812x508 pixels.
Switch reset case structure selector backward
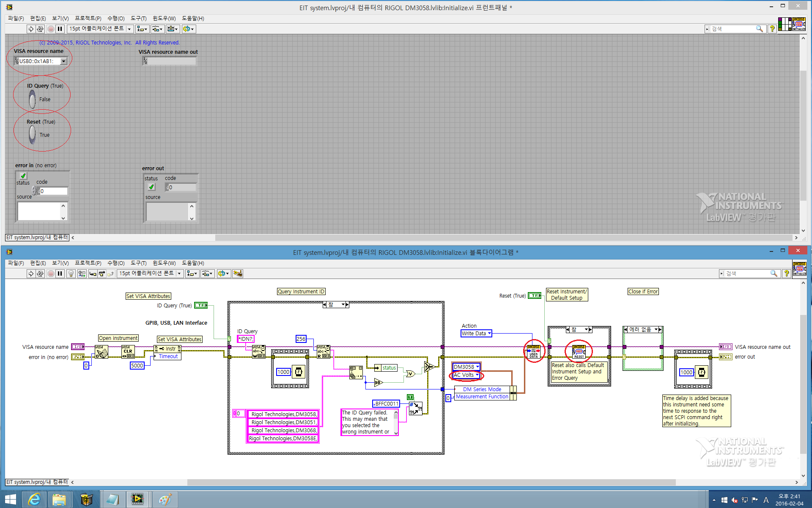tap(568, 329)
